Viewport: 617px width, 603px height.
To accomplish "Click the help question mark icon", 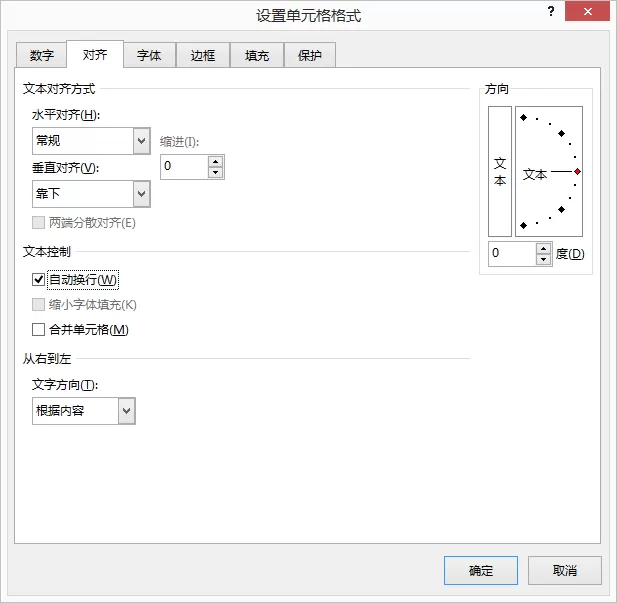I will coord(551,11).
